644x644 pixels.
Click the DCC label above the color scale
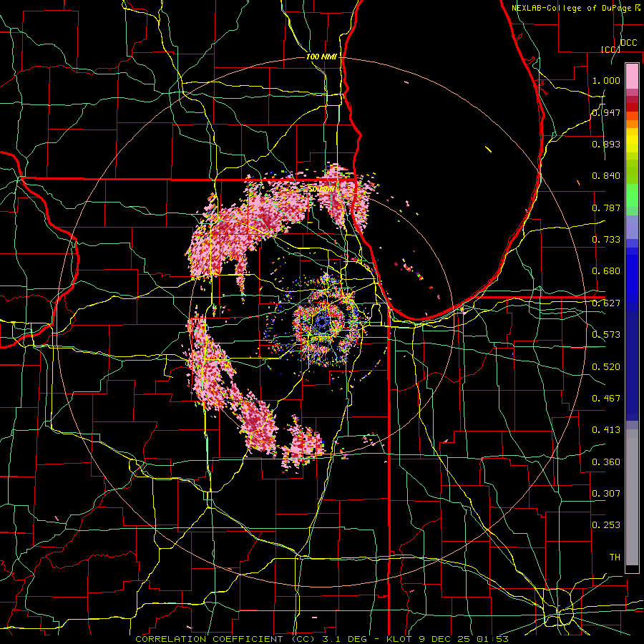pyautogui.click(x=628, y=43)
